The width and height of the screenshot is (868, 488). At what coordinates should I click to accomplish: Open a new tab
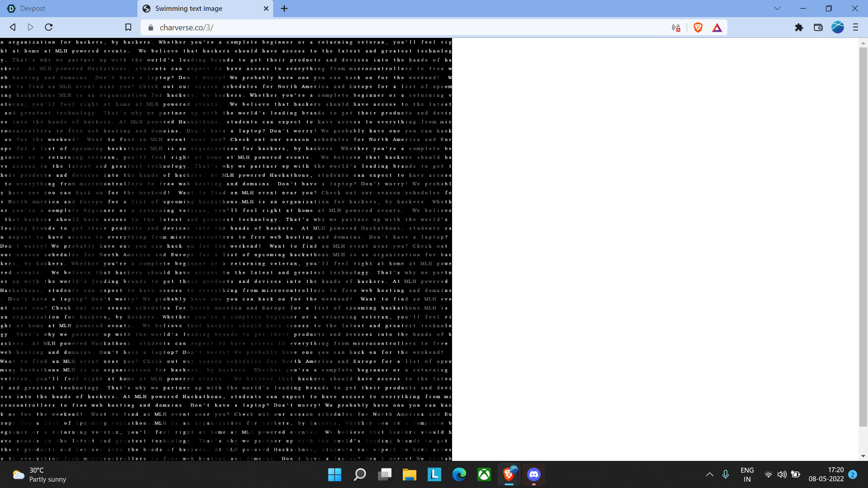click(284, 9)
